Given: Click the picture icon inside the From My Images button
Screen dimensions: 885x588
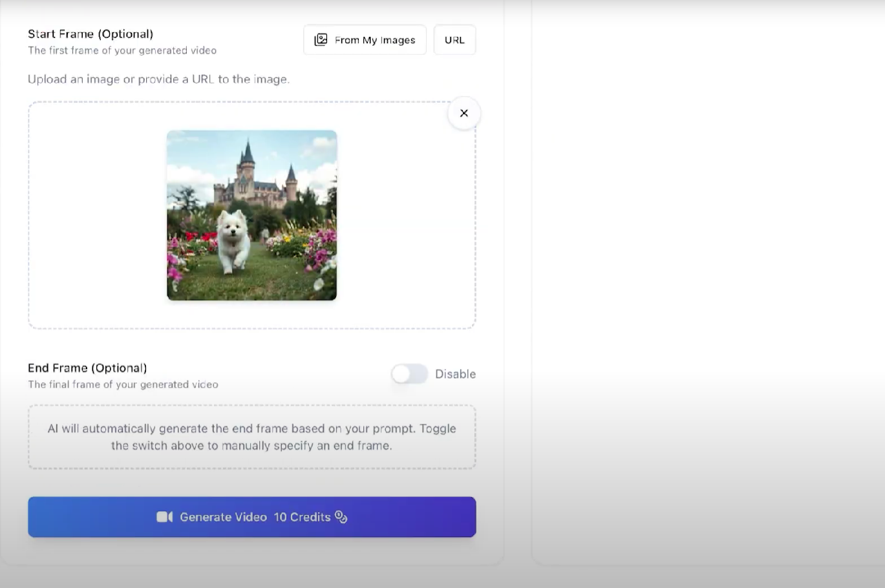Looking at the screenshot, I should [321, 39].
